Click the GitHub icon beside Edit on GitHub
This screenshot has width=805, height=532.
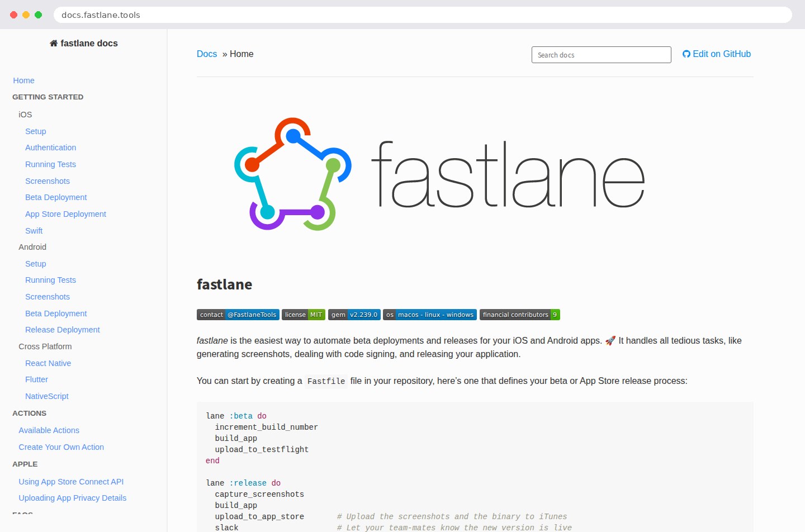(686, 54)
